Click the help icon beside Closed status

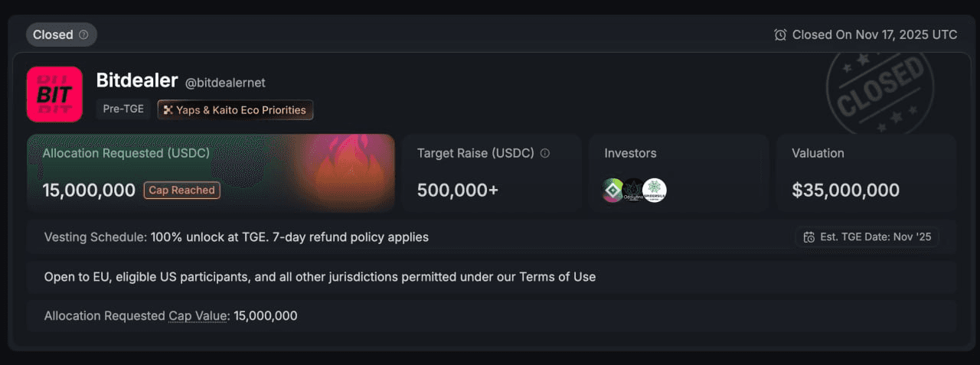pyautogui.click(x=83, y=34)
